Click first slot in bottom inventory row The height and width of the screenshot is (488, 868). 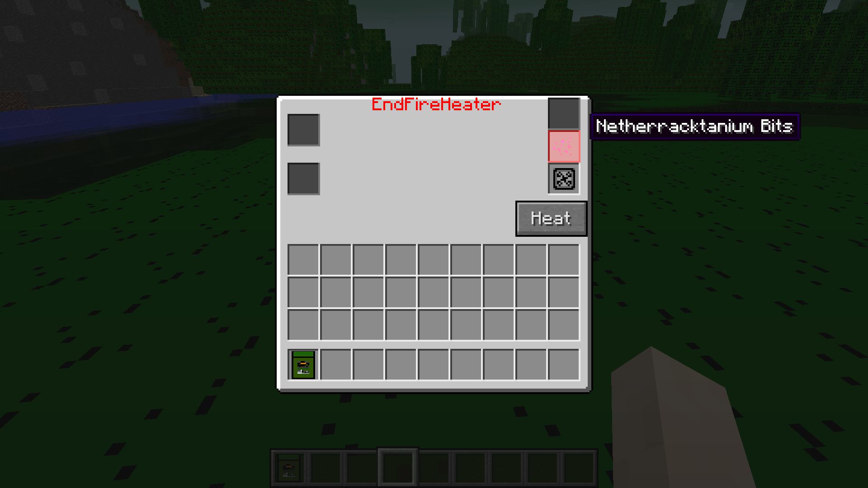(302, 365)
